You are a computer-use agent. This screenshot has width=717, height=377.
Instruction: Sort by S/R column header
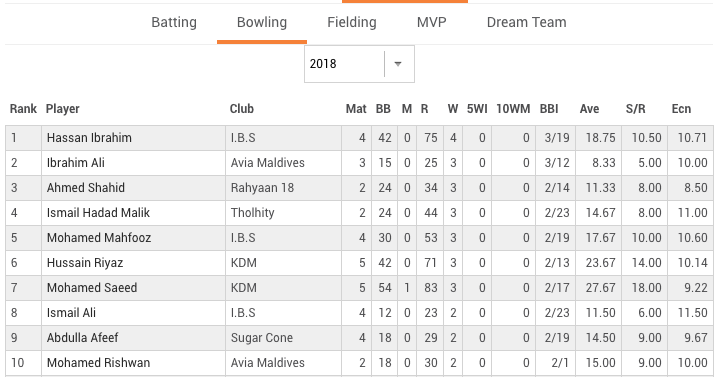click(x=635, y=109)
